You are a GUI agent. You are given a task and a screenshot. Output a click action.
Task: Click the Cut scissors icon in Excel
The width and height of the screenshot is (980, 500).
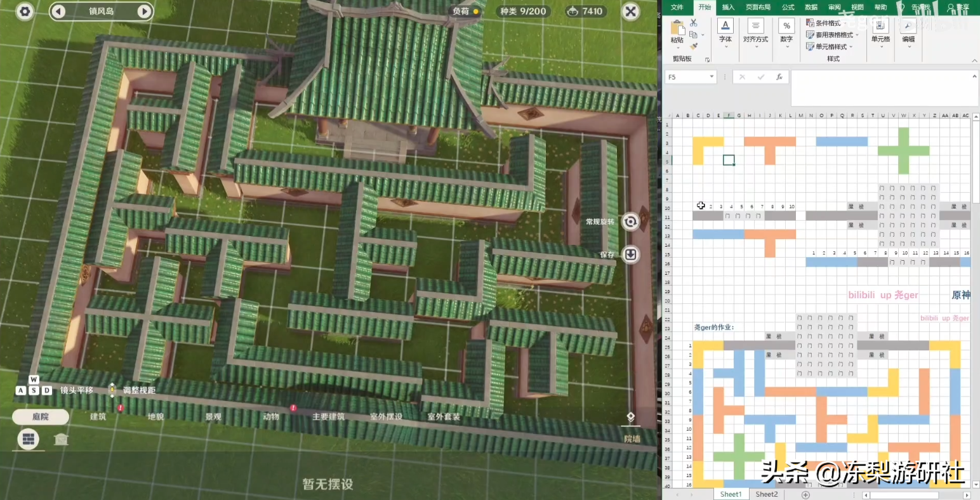pyautogui.click(x=694, y=23)
